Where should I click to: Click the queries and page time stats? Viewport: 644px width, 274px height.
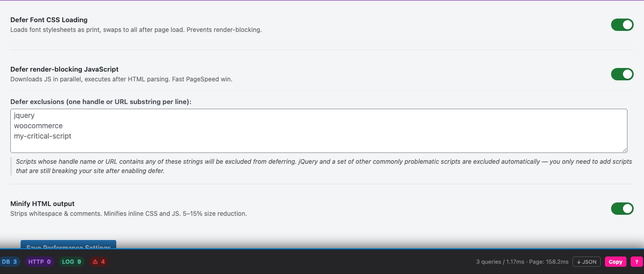point(522,262)
